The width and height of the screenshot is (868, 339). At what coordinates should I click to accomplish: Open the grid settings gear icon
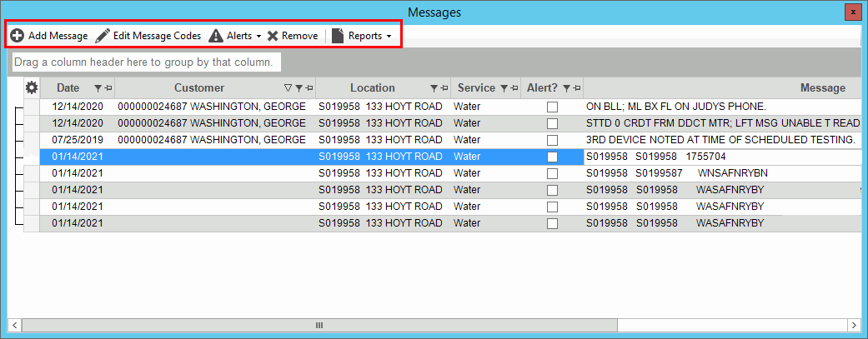click(x=32, y=87)
